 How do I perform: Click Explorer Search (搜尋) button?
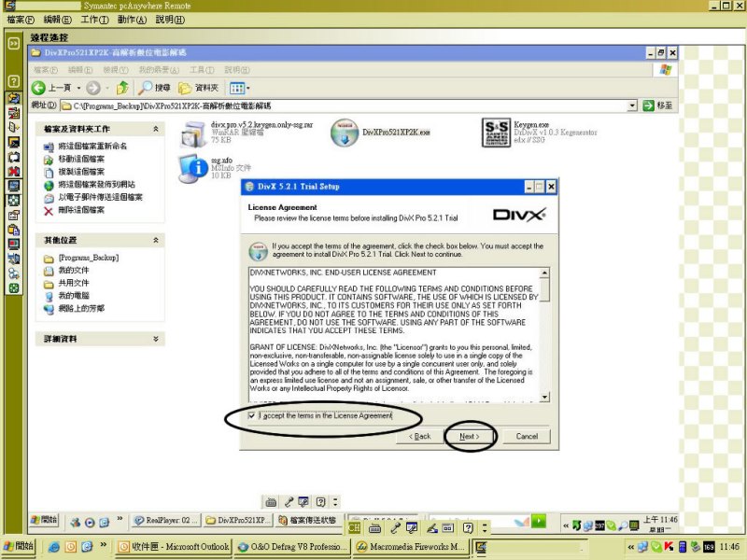tap(154, 88)
